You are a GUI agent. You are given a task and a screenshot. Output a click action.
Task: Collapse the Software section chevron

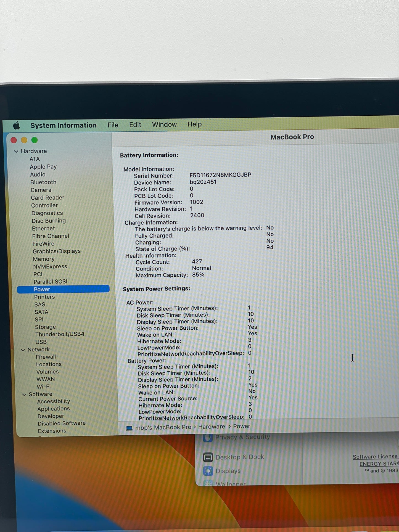click(x=24, y=395)
